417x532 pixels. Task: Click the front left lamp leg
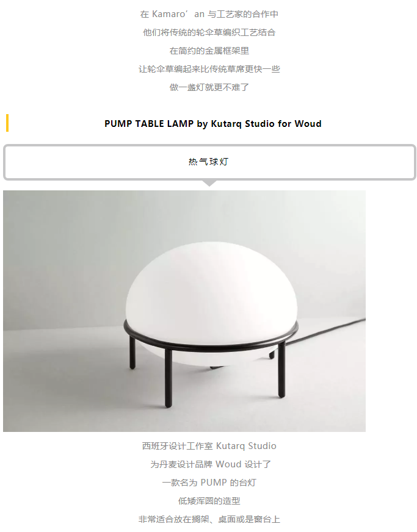click(x=168, y=377)
